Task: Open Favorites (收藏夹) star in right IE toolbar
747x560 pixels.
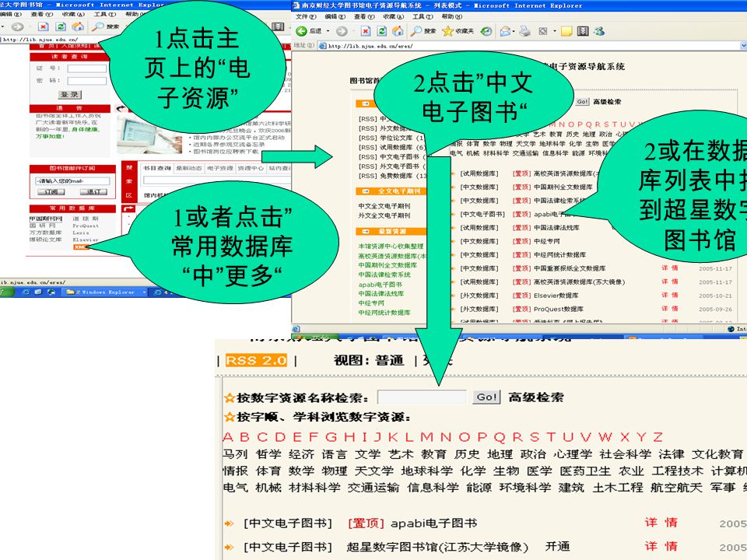Action: (x=448, y=31)
